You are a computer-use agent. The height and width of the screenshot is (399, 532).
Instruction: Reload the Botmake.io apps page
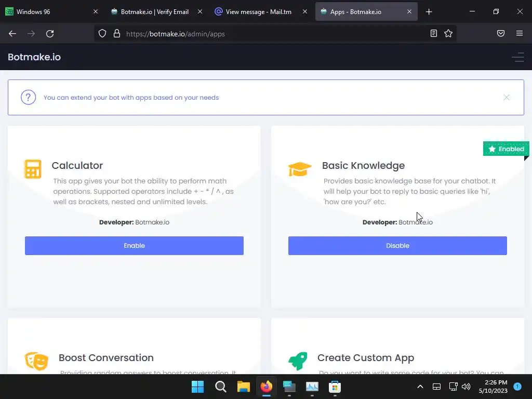[50, 34]
